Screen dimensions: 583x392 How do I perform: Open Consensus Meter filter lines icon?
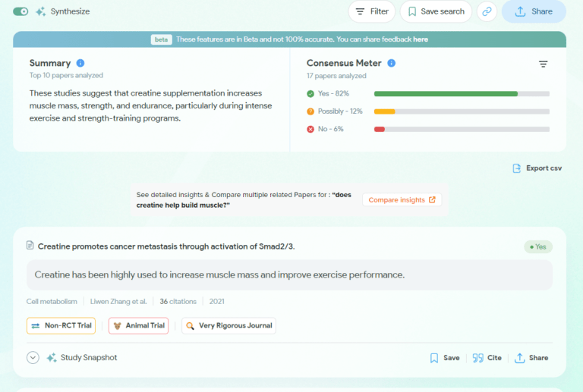pos(543,64)
